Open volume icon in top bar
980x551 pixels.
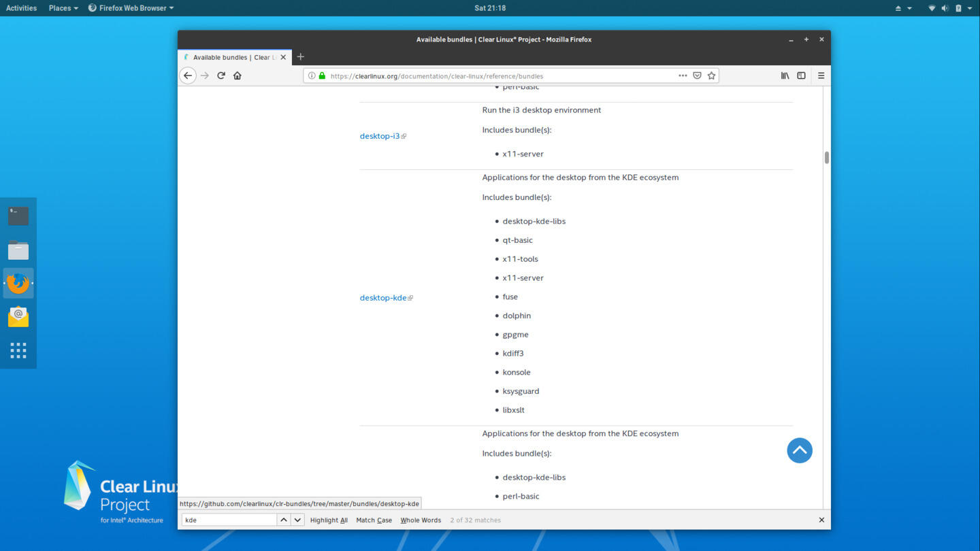[945, 8]
